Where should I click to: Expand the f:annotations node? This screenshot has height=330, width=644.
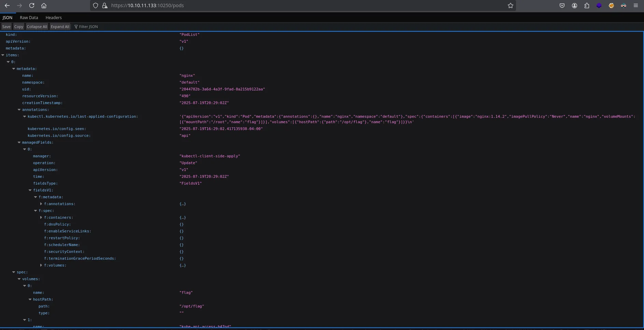click(x=41, y=204)
